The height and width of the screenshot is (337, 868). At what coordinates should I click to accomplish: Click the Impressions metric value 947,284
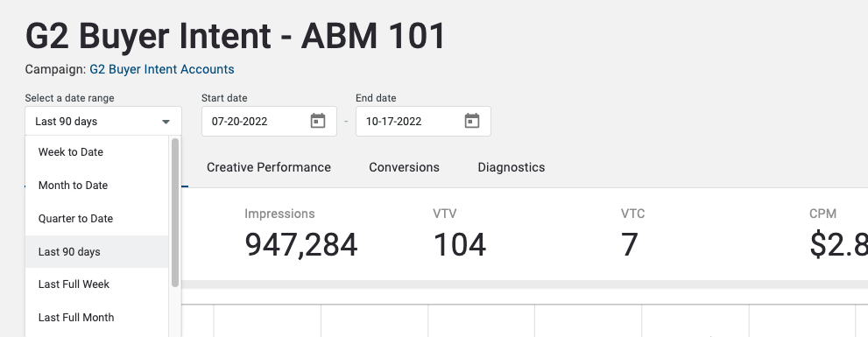pos(301,244)
